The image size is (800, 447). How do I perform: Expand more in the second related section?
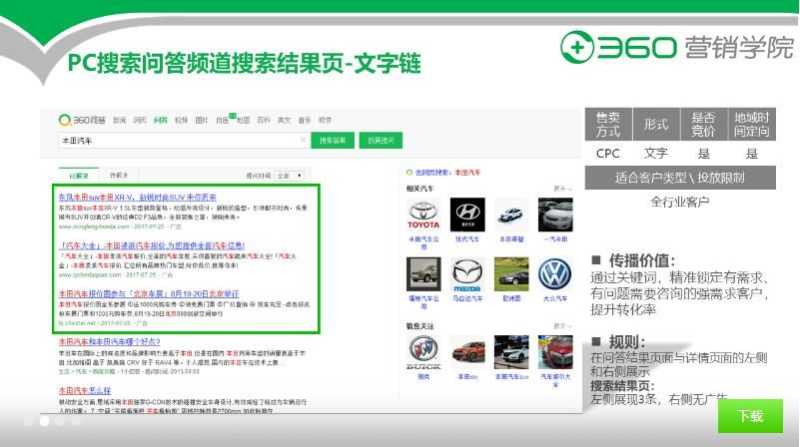pyautogui.click(x=562, y=326)
